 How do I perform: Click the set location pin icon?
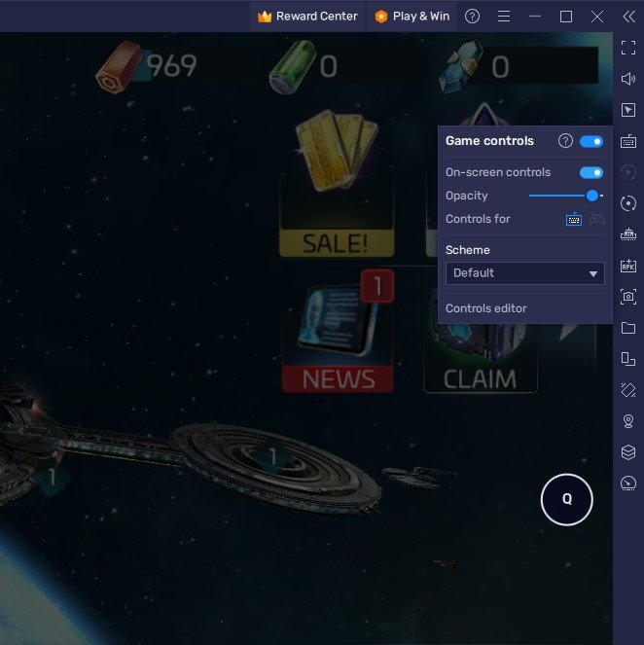(628, 421)
